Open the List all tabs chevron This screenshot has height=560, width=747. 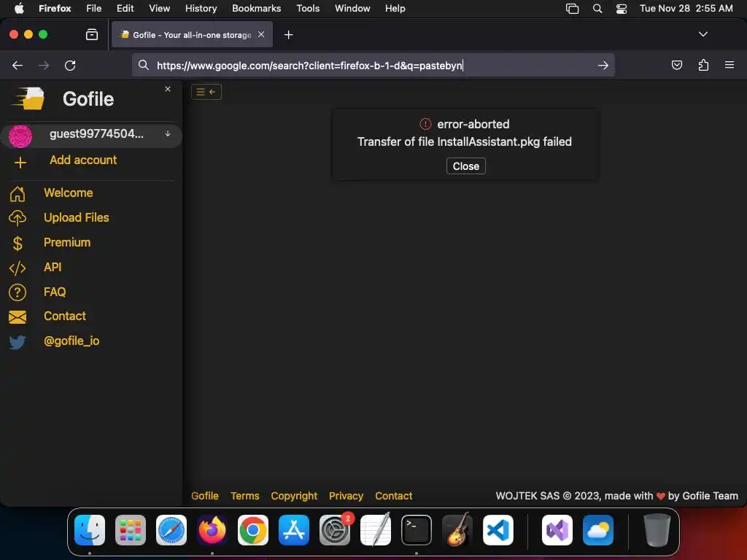[703, 34]
